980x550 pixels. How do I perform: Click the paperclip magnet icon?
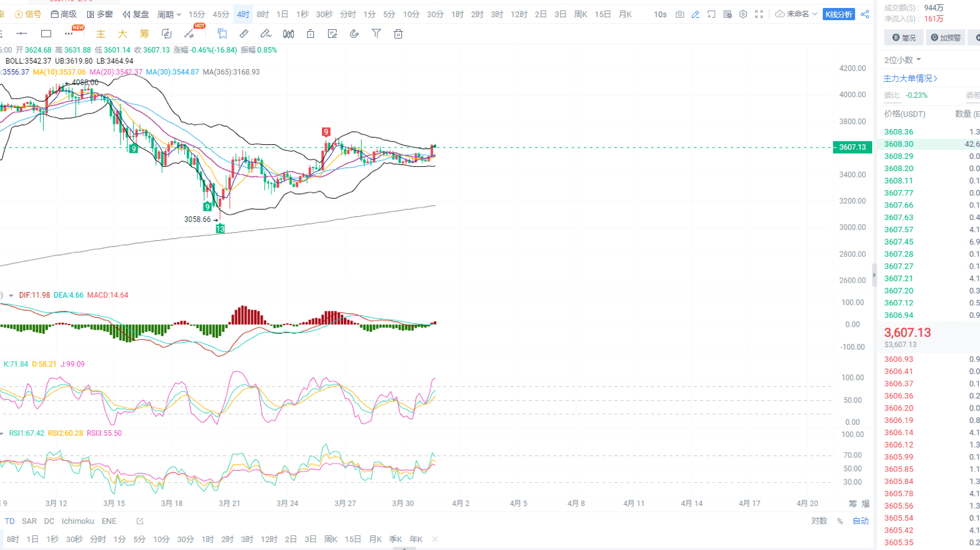coord(354,33)
